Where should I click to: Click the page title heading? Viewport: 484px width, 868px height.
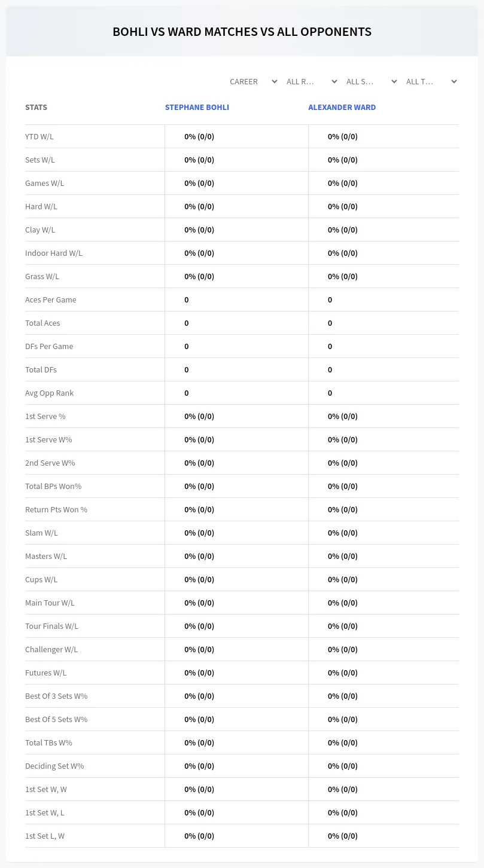point(242,32)
